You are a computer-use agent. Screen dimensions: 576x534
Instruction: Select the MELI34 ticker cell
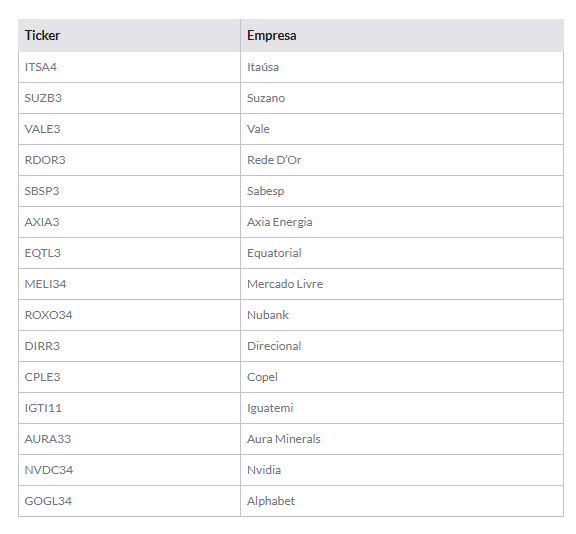point(129,284)
